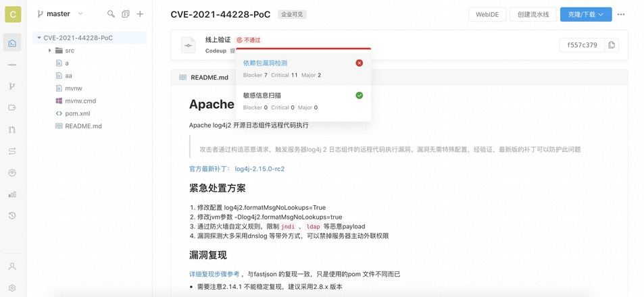The width and height of the screenshot is (644, 297).
Task: Click the commit node icon beside 线上验证
Action: pyautogui.click(x=189, y=45)
